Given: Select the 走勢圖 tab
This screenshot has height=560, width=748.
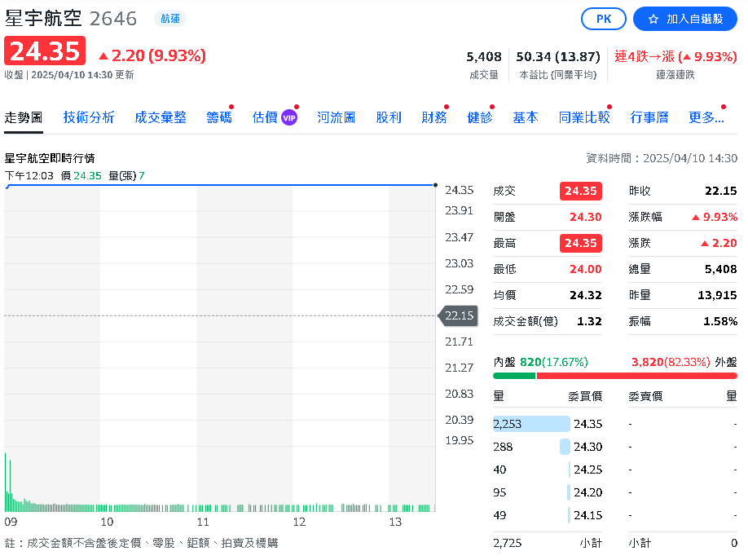Looking at the screenshot, I should coord(24,117).
